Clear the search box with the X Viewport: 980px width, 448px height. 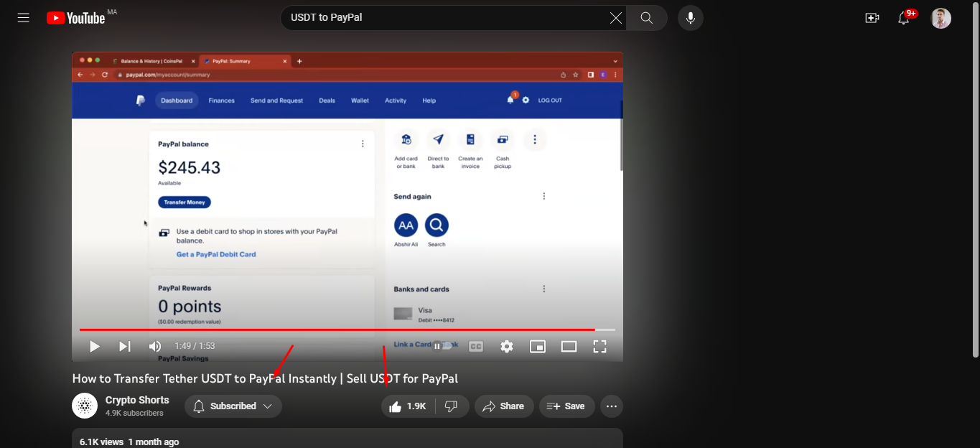click(x=616, y=18)
